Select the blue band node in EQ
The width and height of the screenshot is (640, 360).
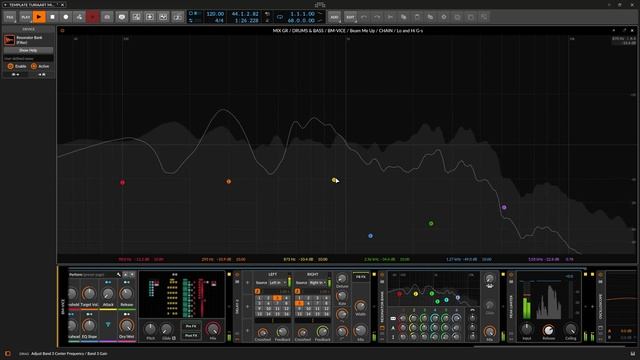(370, 236)
